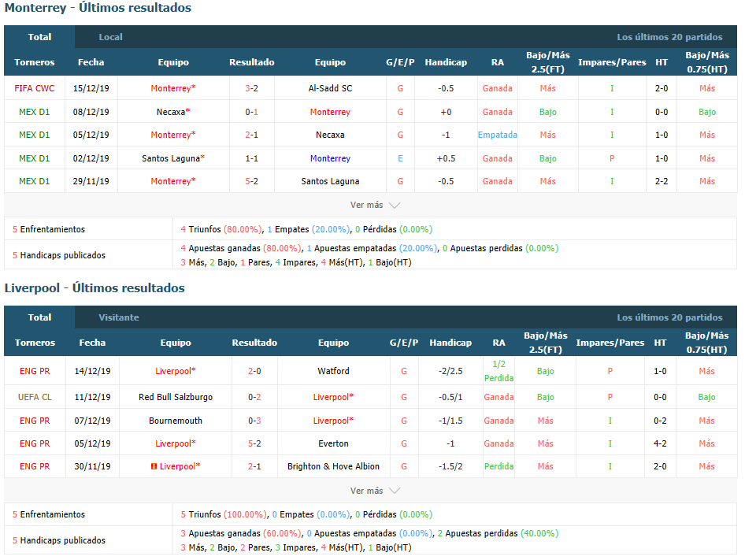Click MEX D1 tournament for 29/11/19
This screenshot has height=560, width=745.
[x=34, y=182]
